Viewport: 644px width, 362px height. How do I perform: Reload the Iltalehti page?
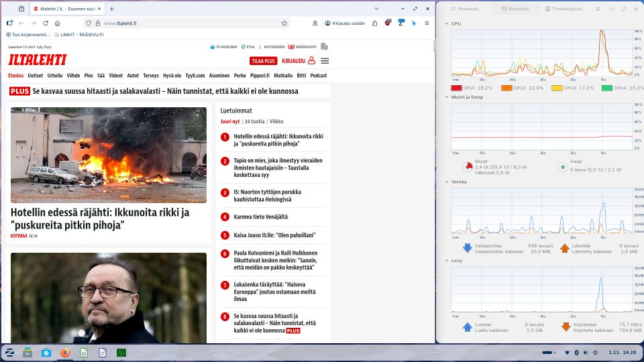46,23
